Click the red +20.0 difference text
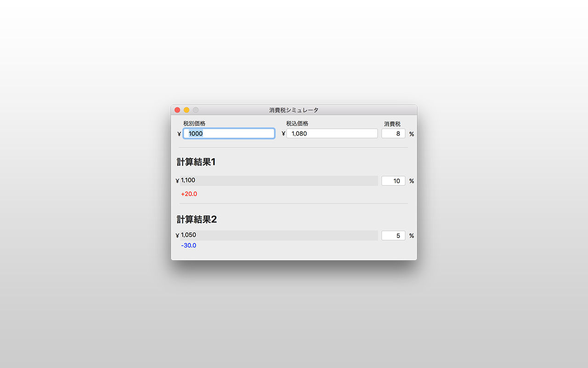Viewport: 588px width, 368px height. click(x=189, y=194)
